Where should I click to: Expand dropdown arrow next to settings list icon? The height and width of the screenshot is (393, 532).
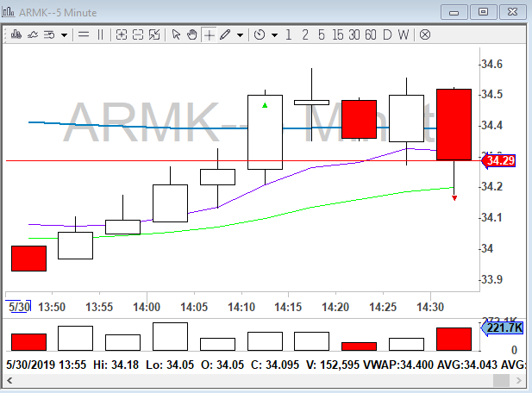(x=64, y=35)
